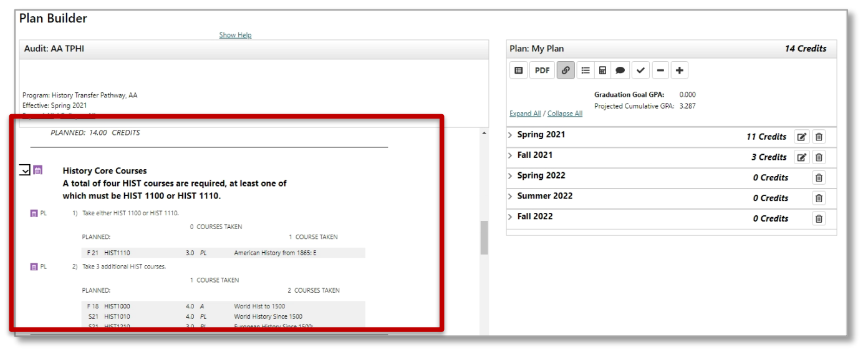Viewport: 868px width, 352px height.
Task: Click the '14 Credits' plan total
Action: point(806,49)
